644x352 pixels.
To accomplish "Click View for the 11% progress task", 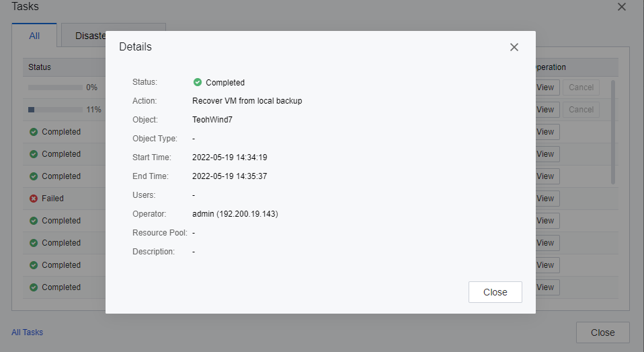I will pos(546,110).
